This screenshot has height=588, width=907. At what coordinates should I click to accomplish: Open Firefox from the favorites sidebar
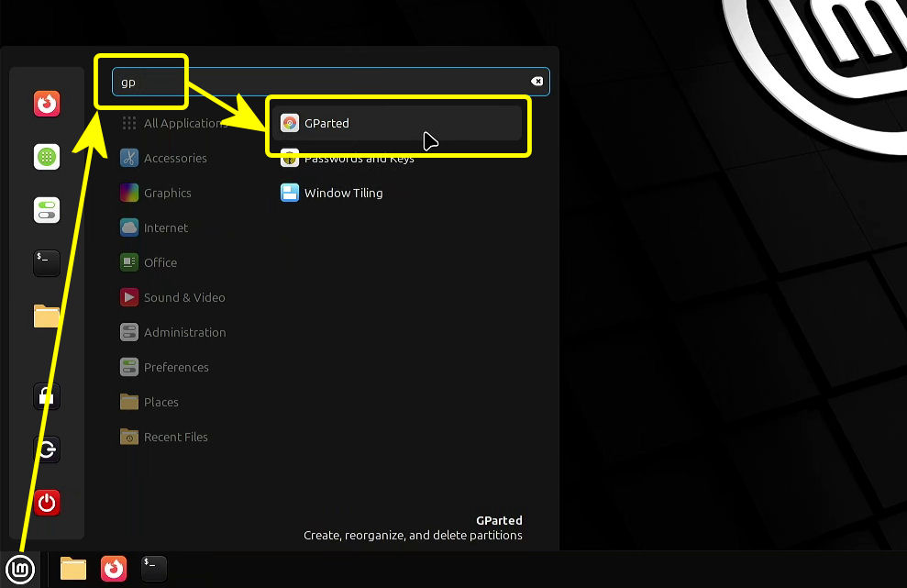47,104
